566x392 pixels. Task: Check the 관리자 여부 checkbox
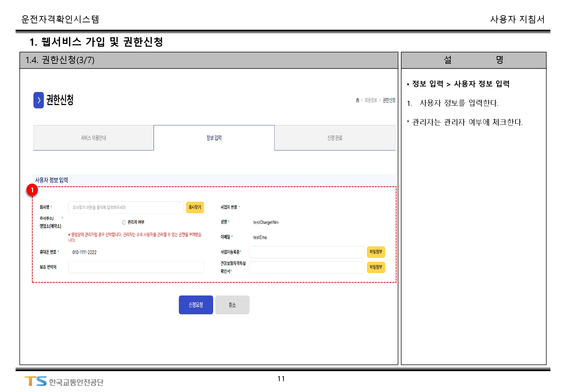(x=124, y=222)
